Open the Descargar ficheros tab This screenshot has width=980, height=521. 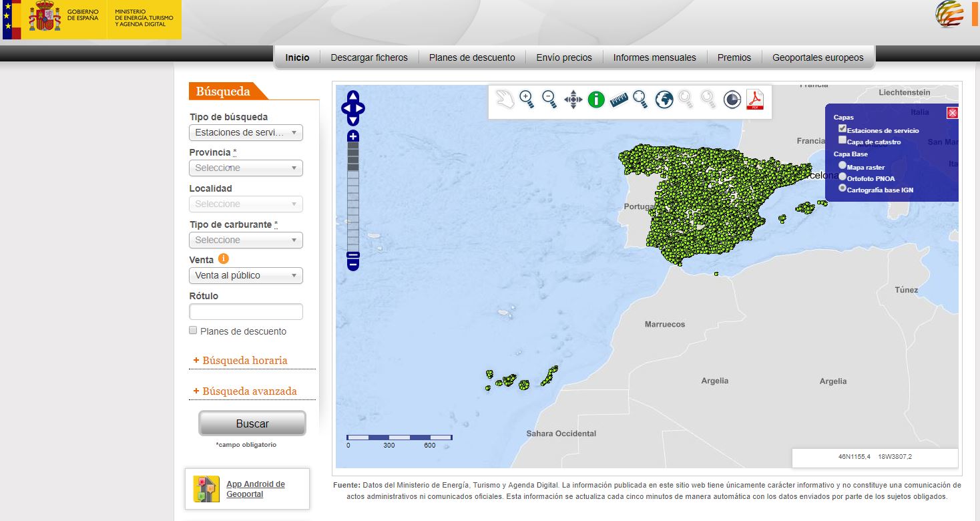click(369, 57)
